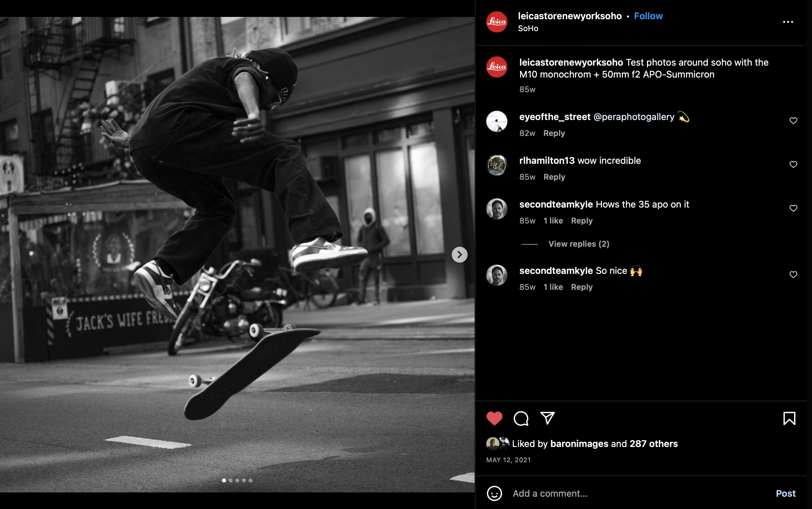This screenshot has width=812, height=509.
Task: Like the 'So nice' comment
Action: pos(793,275)
